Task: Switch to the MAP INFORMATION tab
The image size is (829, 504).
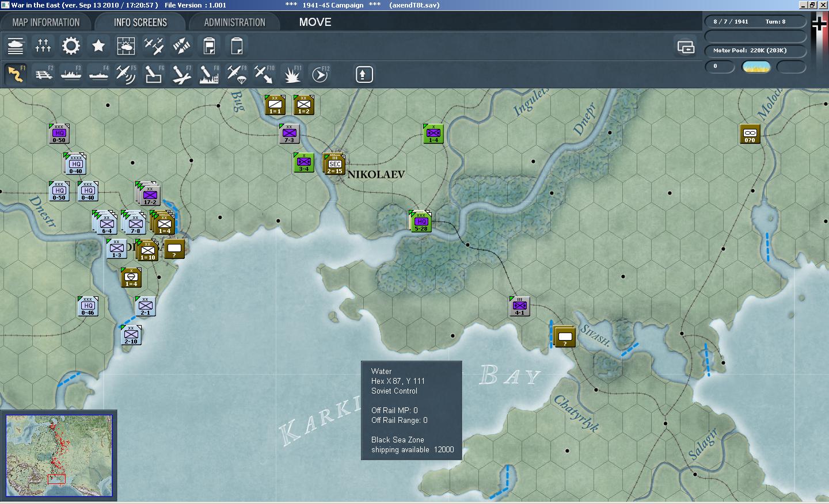Action: click(46, 22)
